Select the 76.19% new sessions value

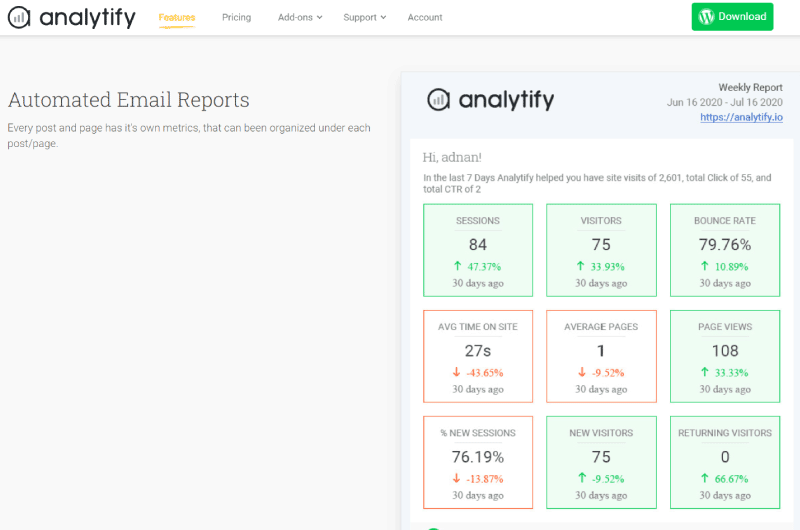(478, 457)
